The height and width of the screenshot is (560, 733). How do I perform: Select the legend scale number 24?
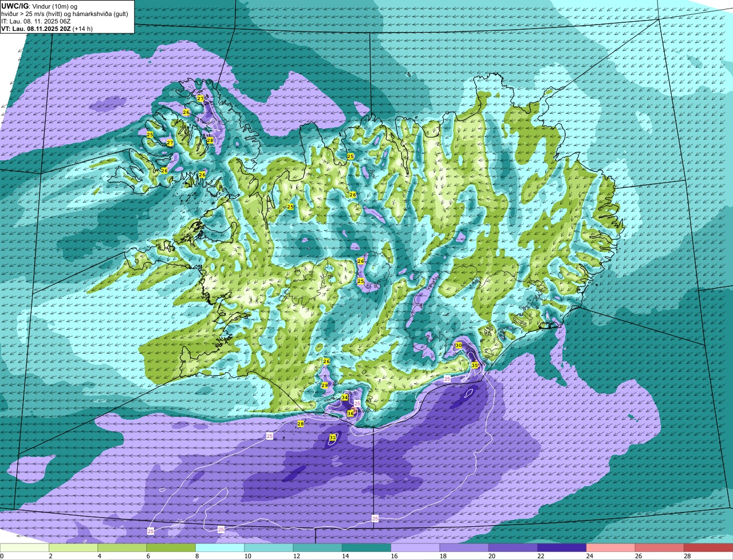tap(589, 556)
